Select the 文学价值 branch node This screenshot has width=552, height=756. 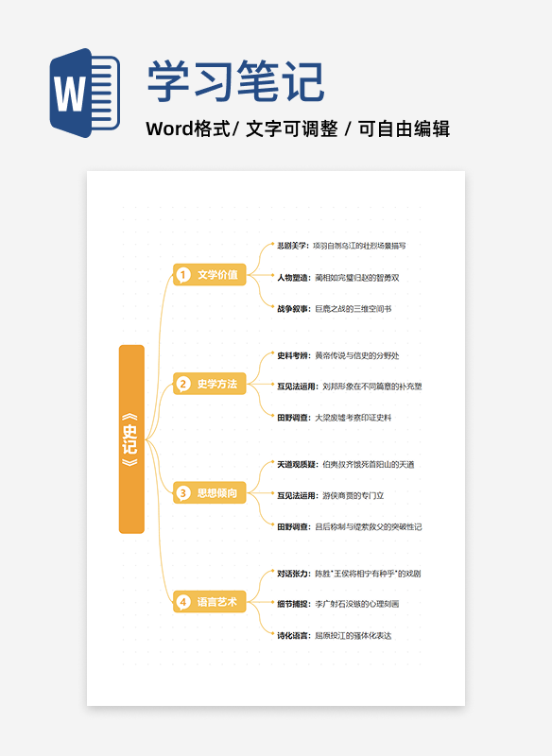[210, 275]
